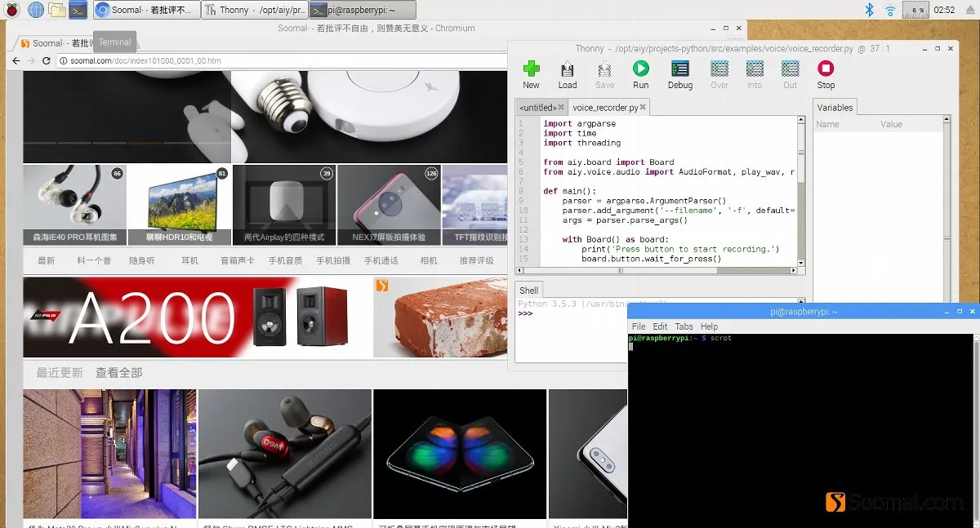Open the Edit menu in the terminal window

click(661, 326)
